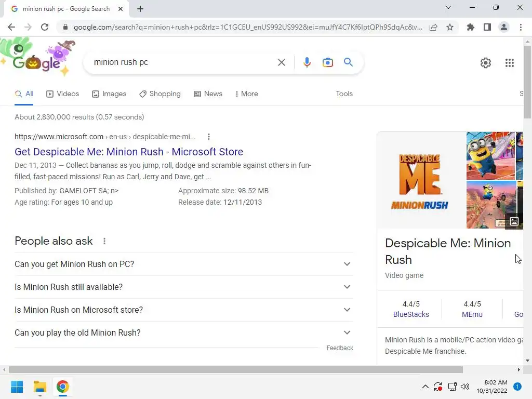Open the tab search dropdown arrow
532x399 pixels.
(448, 7)
